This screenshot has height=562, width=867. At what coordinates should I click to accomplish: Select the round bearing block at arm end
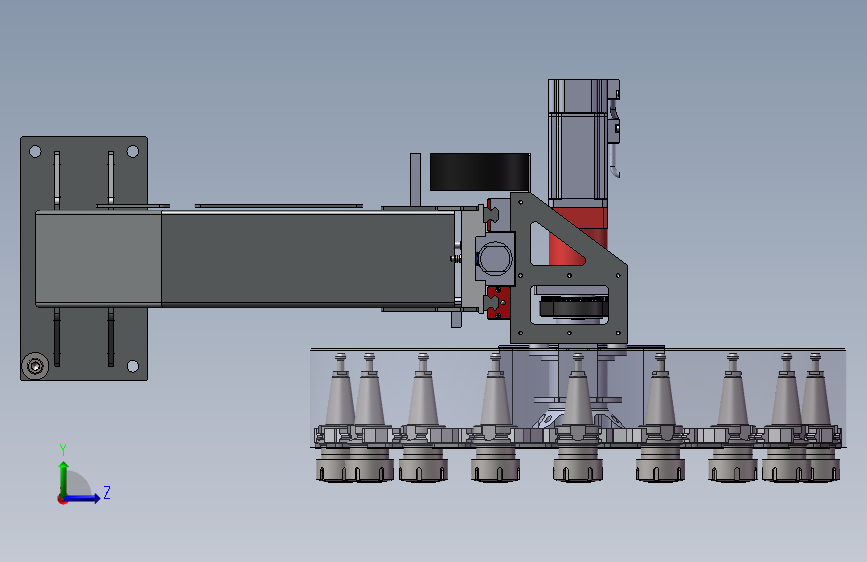(x=494, y=258)
